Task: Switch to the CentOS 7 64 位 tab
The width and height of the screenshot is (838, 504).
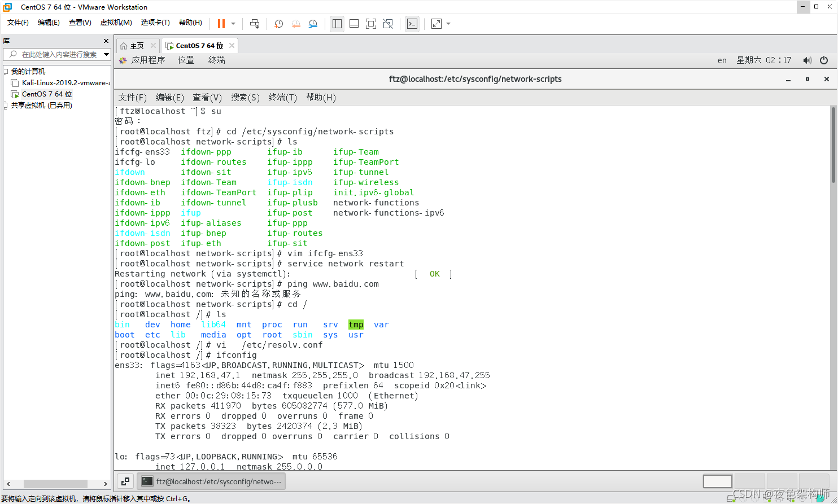Action: point(199,46)
